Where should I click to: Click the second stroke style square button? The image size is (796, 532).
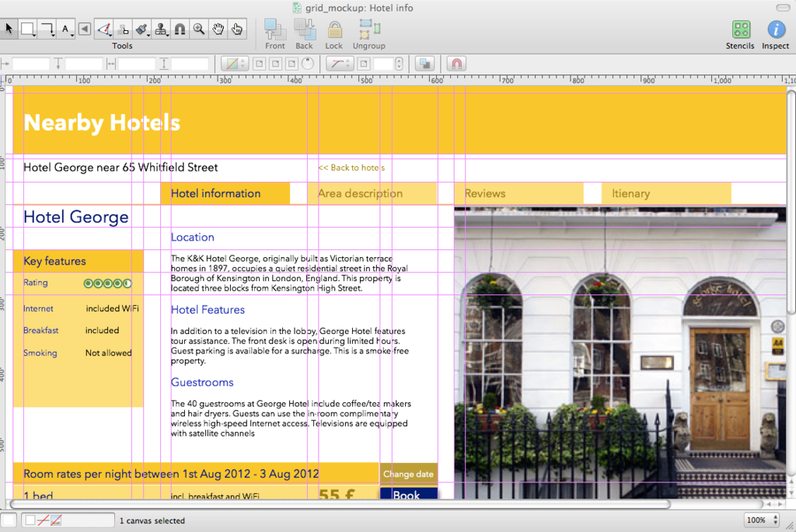pos(276,64)
